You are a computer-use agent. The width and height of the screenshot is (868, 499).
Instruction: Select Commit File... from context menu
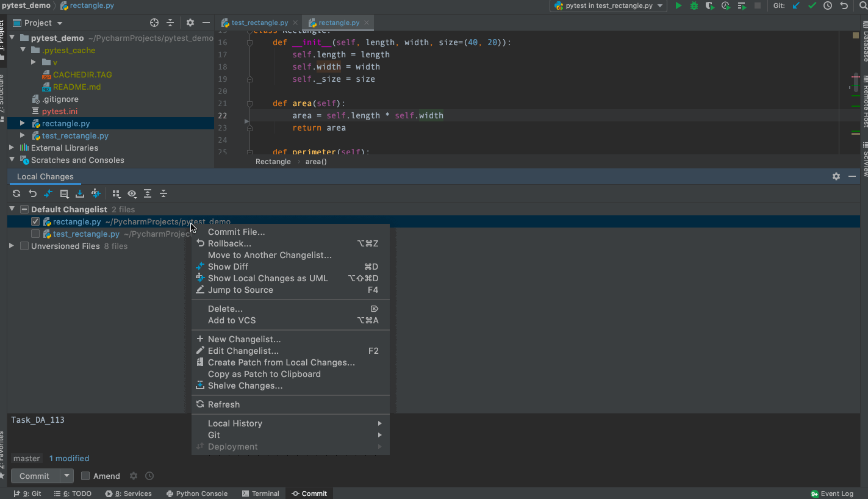[290, 232]
